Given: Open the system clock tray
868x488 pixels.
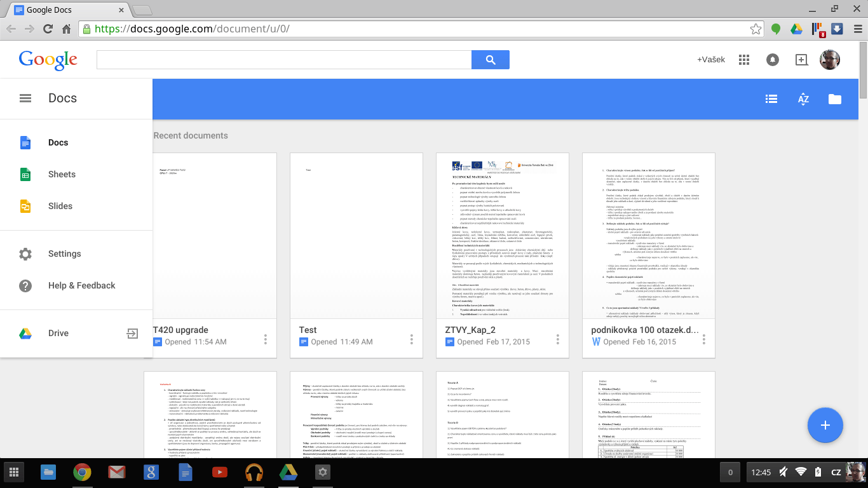Looking at the screenshot, I should tap(761, 472).
